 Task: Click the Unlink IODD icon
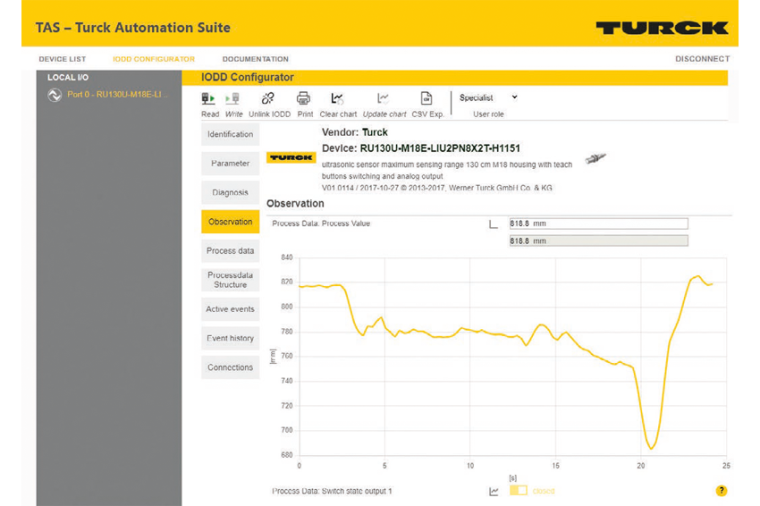(268, 99)
